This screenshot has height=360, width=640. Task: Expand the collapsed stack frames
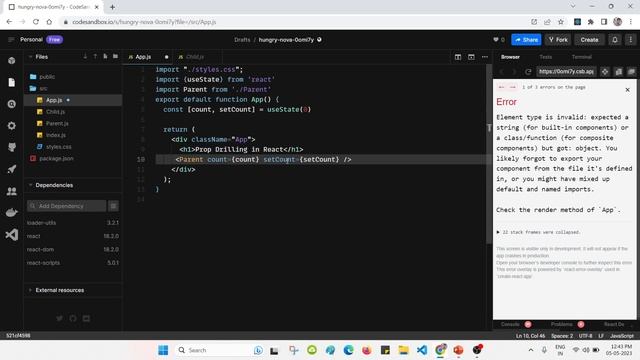coord(538,232)
